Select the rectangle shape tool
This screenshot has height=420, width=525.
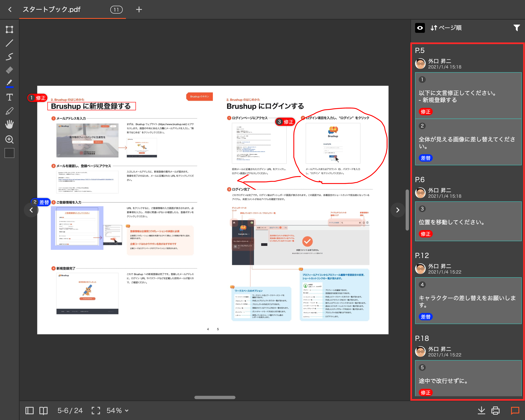click(x=9, y=30)
